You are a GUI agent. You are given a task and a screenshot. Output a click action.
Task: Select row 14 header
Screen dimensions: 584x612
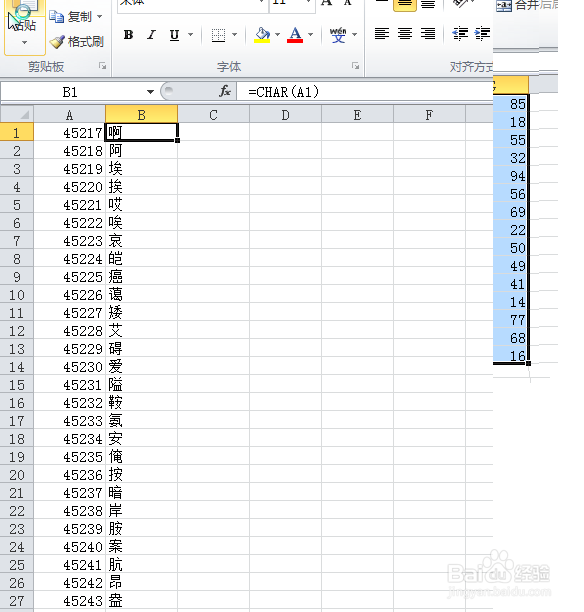(16, 366)
